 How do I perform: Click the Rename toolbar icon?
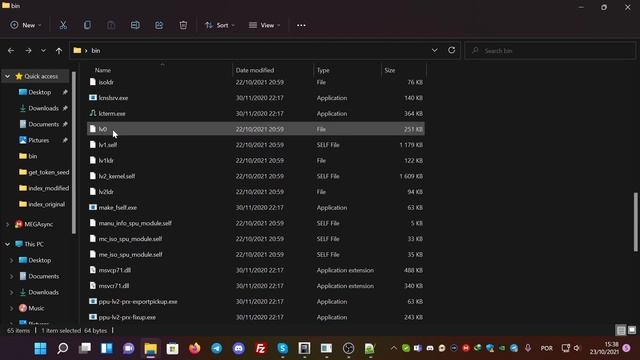pos(135,25)
